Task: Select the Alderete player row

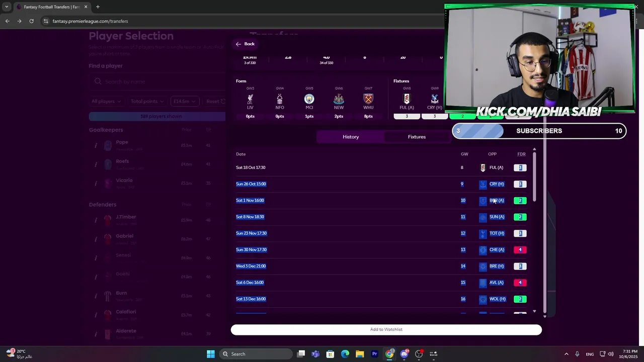Action: [157, 334]
